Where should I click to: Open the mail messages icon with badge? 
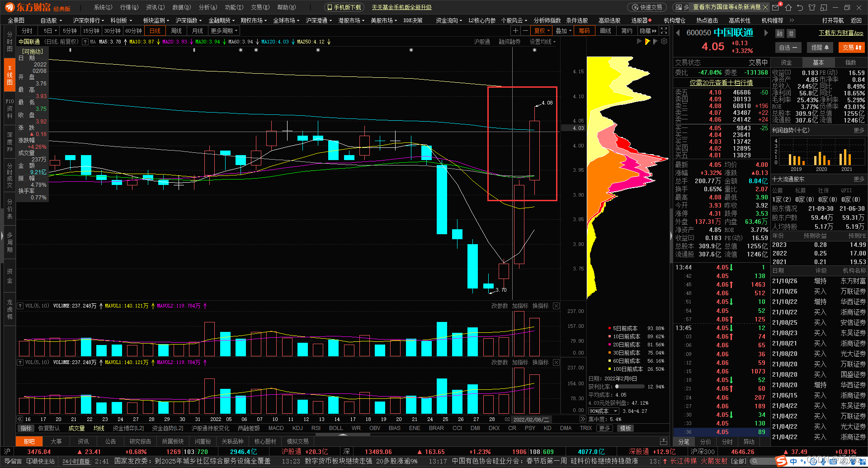[777, 7]
